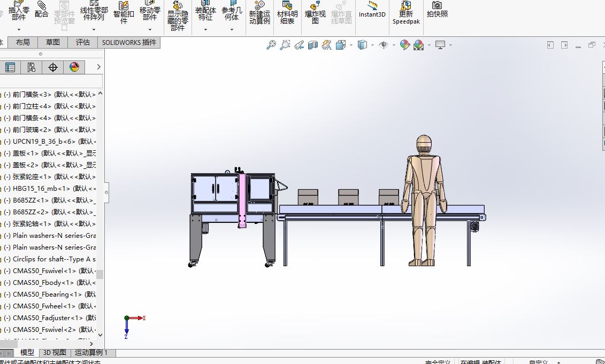Select 前门玻璃<2> in the feature tree

coord(49,129)
